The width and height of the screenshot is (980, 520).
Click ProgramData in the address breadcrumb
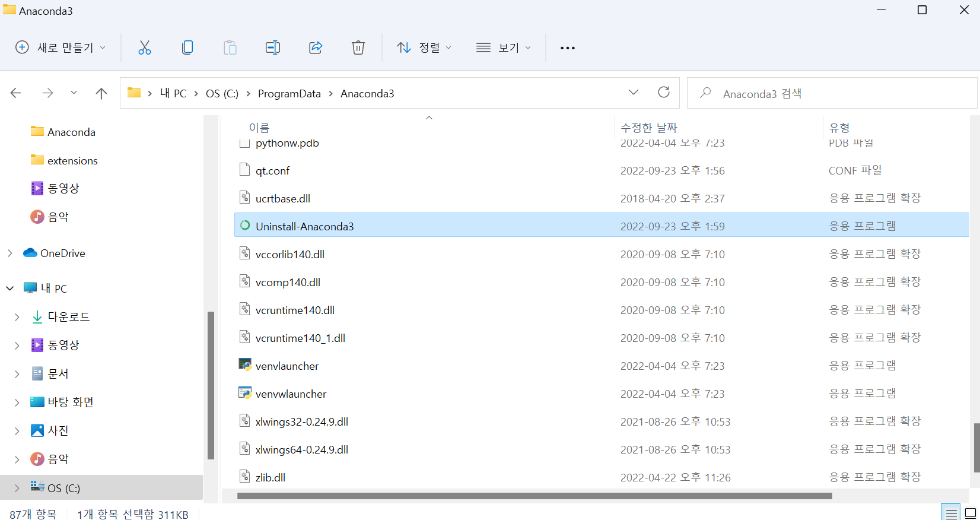tap(289, 93)
